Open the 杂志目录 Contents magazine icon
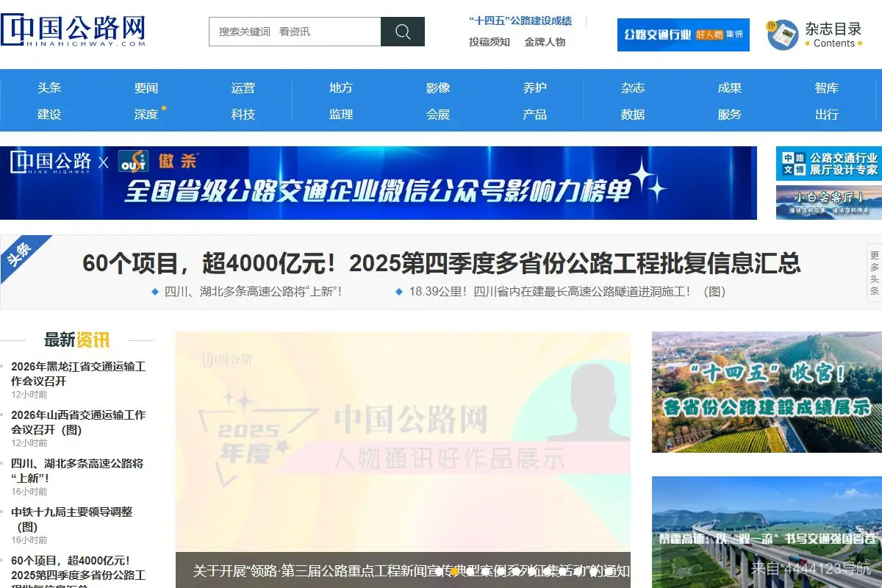The height and width of the screenshot is (588, 882). coord(783,33)
